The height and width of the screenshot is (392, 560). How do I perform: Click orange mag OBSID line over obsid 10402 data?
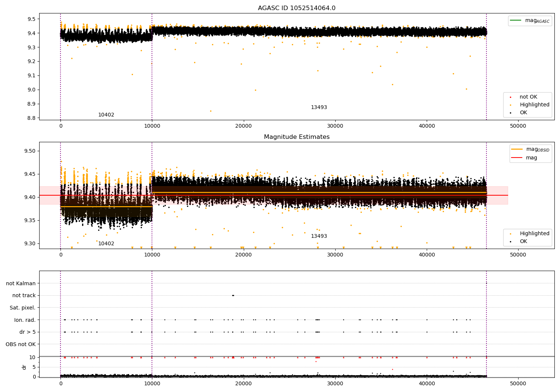(x=106, y=206)
